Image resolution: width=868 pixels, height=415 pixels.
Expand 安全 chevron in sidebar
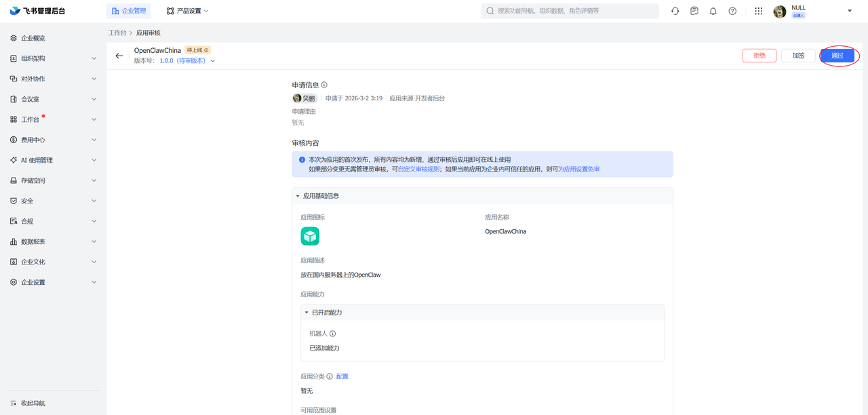click(x=94, y=201)
